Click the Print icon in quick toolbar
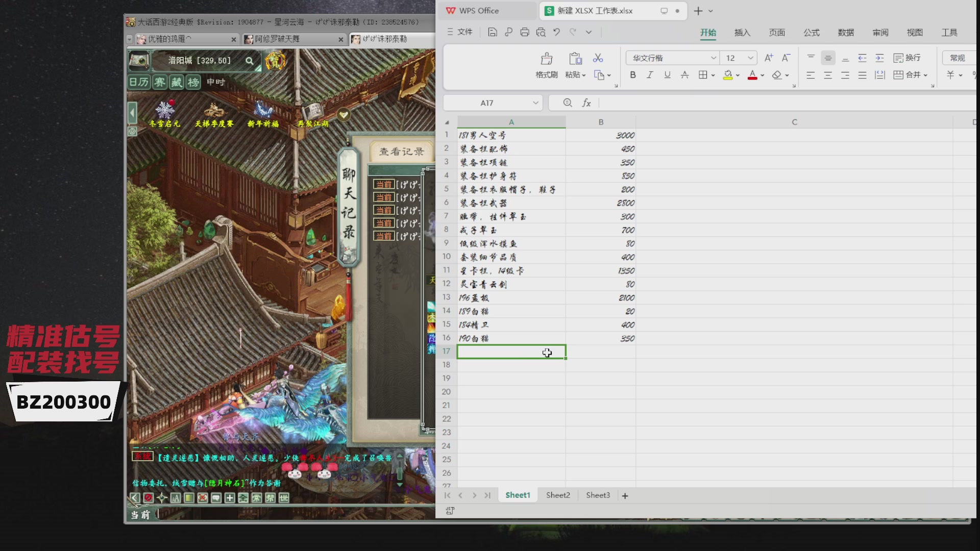Image resolution: width=980 pixels, height=551 pixels. tap(524, 32)
